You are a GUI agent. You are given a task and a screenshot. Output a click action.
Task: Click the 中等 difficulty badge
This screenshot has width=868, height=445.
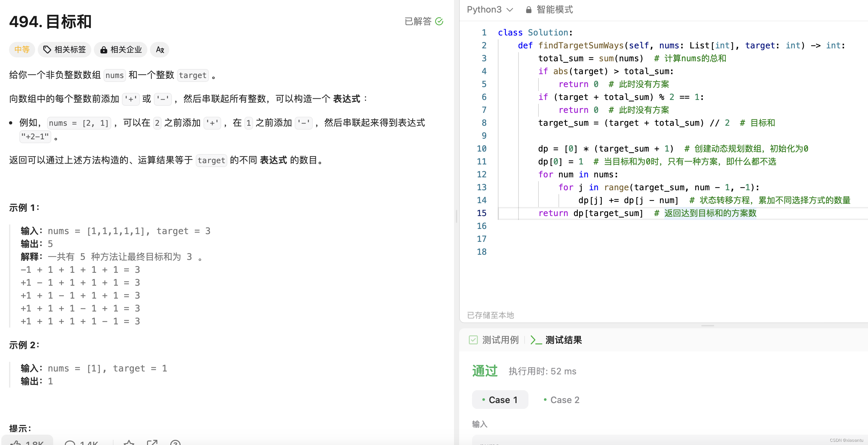(x=22, y=50)
